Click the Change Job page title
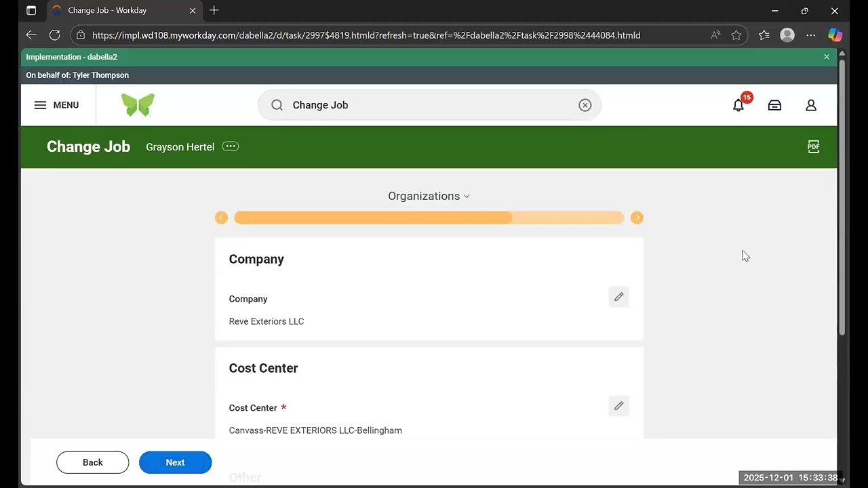Viewport: 868px width, 488px height. (88, 146)
